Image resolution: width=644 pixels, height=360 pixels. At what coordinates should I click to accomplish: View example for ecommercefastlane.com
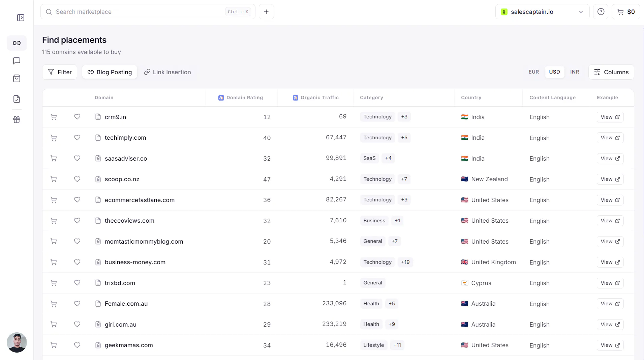point(610,200)
